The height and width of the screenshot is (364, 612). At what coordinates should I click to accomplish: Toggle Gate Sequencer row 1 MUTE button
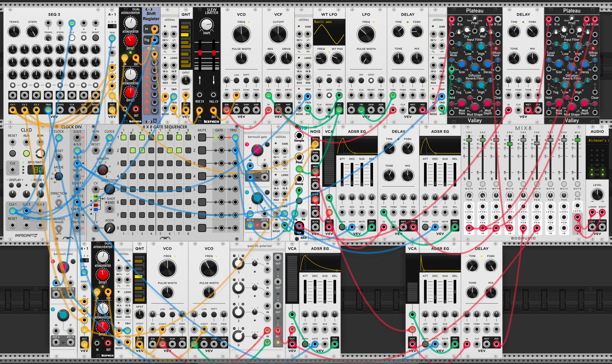202,138
